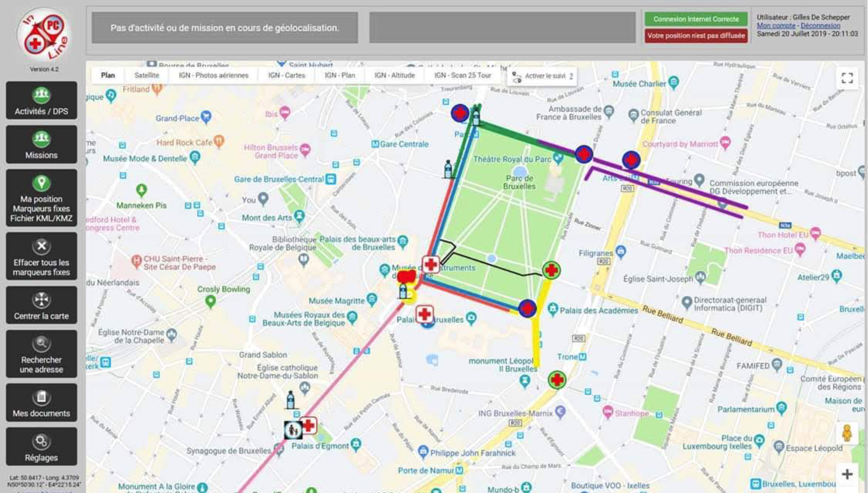This screenshot has height=493, width=868.
Task: Click Mont des Arts pin
Action: tap(299, 216)
